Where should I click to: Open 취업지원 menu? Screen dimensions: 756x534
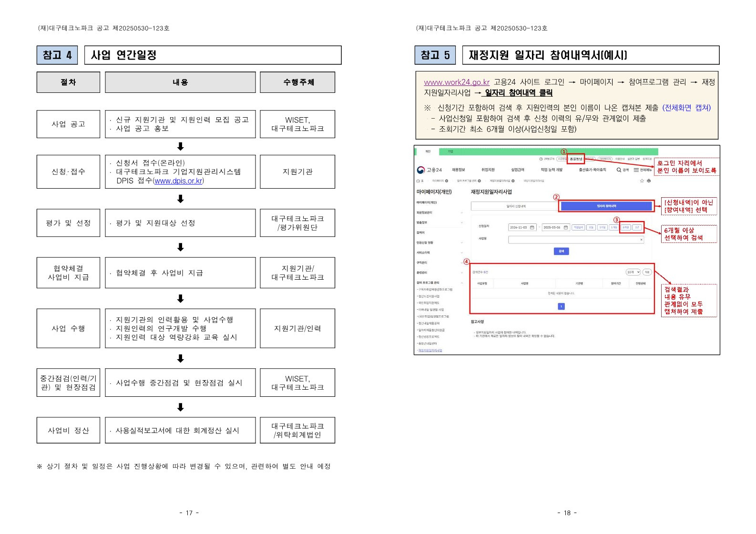(488, 170)
